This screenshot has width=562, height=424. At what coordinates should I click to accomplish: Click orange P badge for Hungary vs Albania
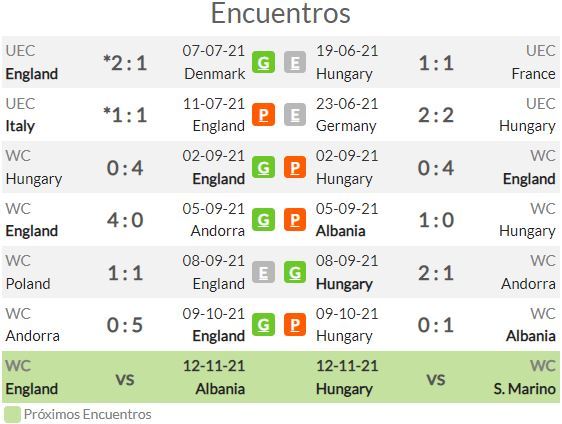point(295,325)
